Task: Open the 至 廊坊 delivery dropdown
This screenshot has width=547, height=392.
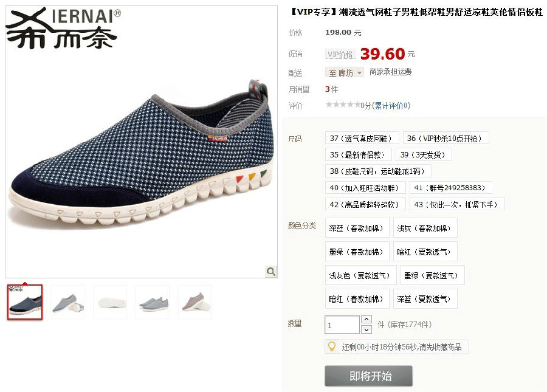Action: 345,72
